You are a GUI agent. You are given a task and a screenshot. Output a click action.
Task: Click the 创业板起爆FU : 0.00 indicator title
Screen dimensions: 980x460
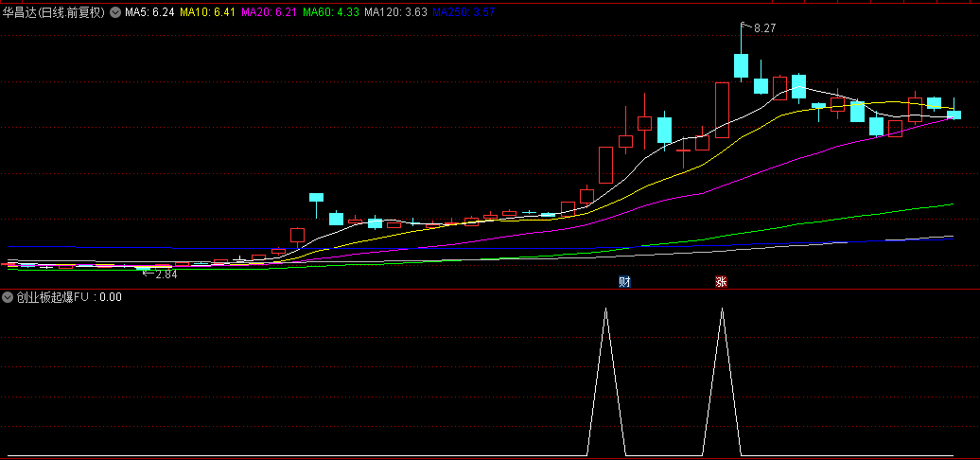click(69, 297)
